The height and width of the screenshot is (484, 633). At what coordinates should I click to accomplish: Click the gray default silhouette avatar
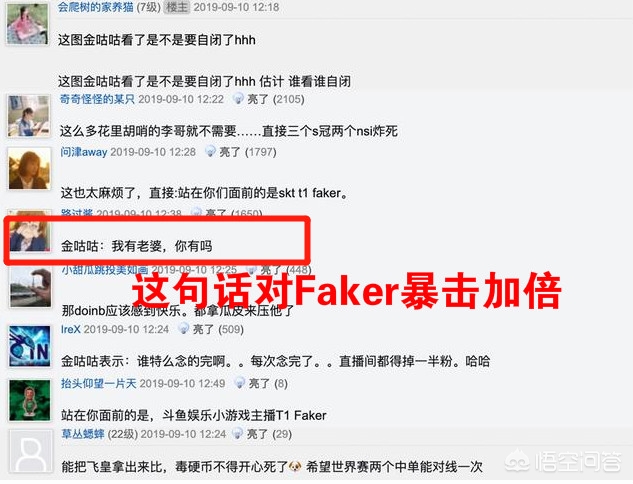click(x=31, y=451)
